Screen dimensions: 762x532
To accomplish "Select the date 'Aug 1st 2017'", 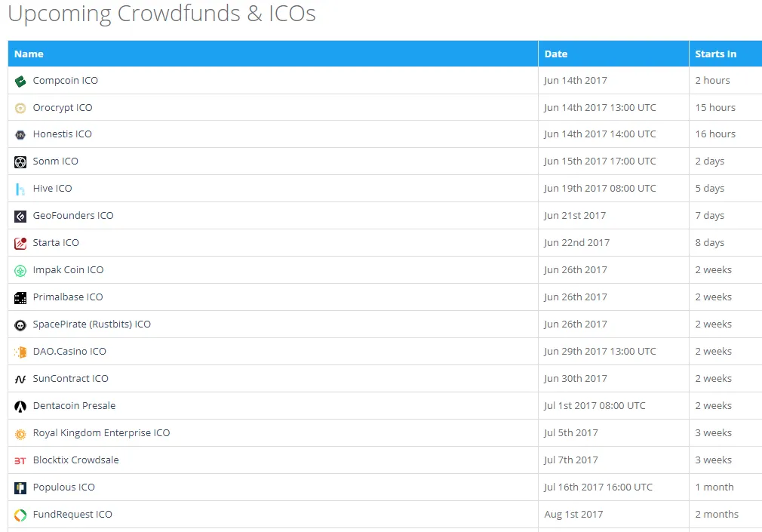I will tap(573, 515).
